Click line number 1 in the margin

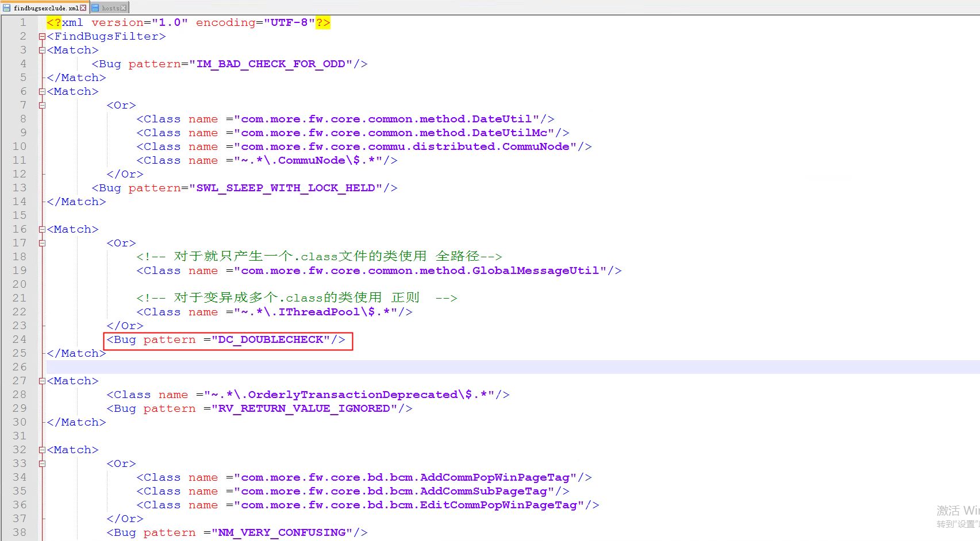click(x=23, y=22)
